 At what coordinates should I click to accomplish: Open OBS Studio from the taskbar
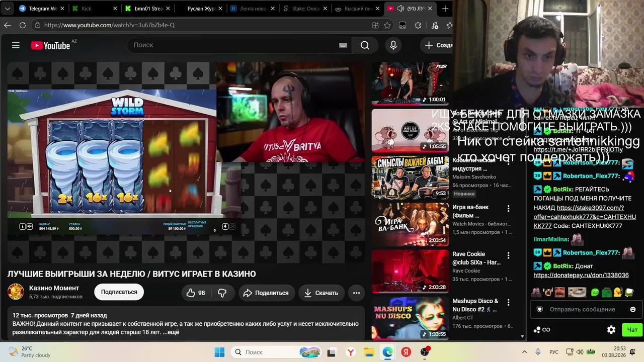tap(425, 352)
